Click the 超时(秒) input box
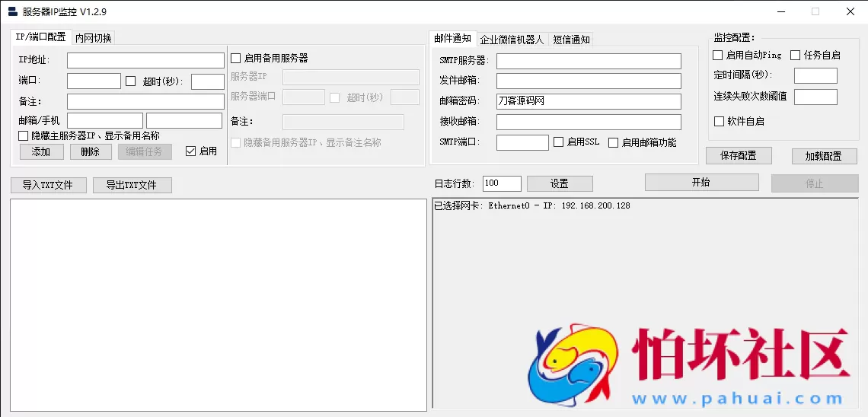The height and width of the screenshot is (417, 868). 208,81
